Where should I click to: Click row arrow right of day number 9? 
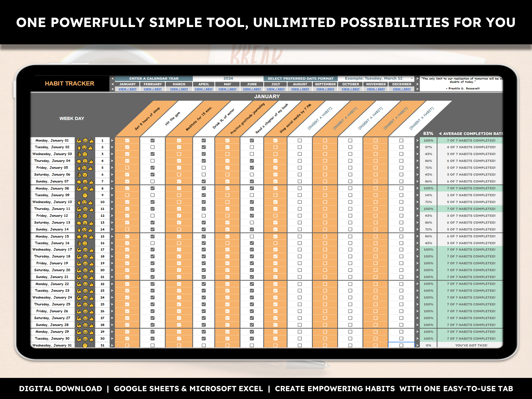tap(112, 195)
